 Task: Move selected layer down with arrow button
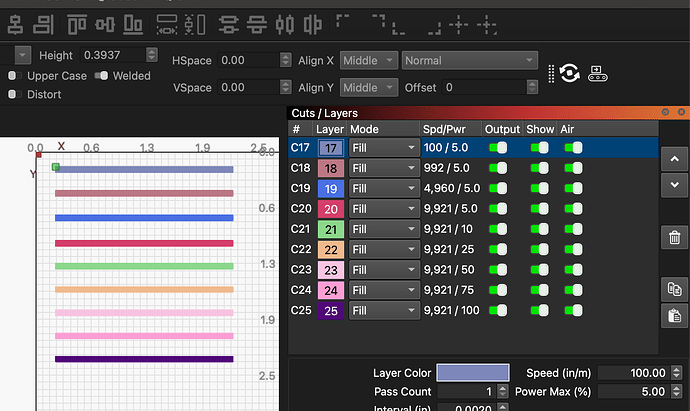pos(674,185)
